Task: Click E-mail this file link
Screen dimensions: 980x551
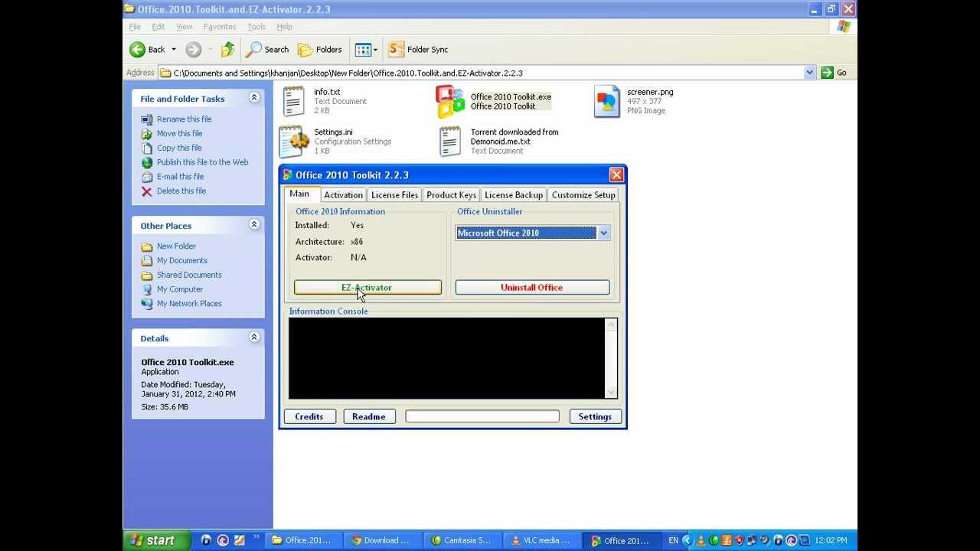Action: [x=181, y=177]
